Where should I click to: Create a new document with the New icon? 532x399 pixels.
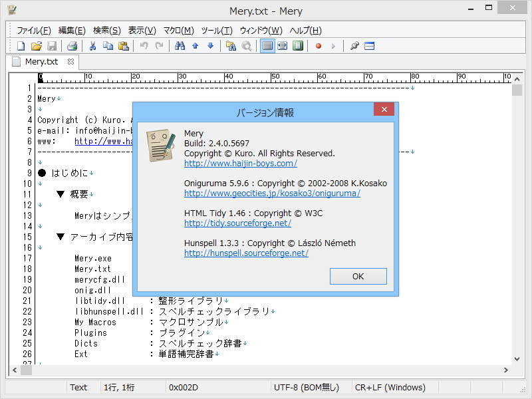[20, 45]
